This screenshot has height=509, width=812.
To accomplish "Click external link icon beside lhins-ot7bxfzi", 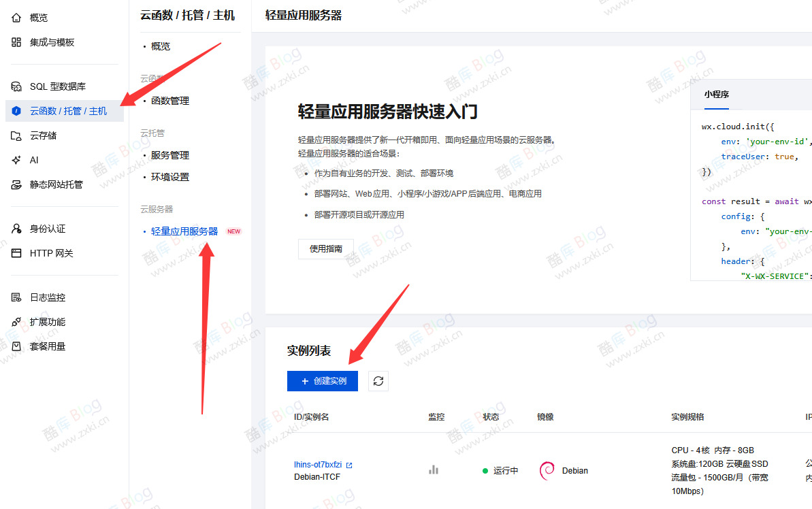I will click(x=349, y=465).
